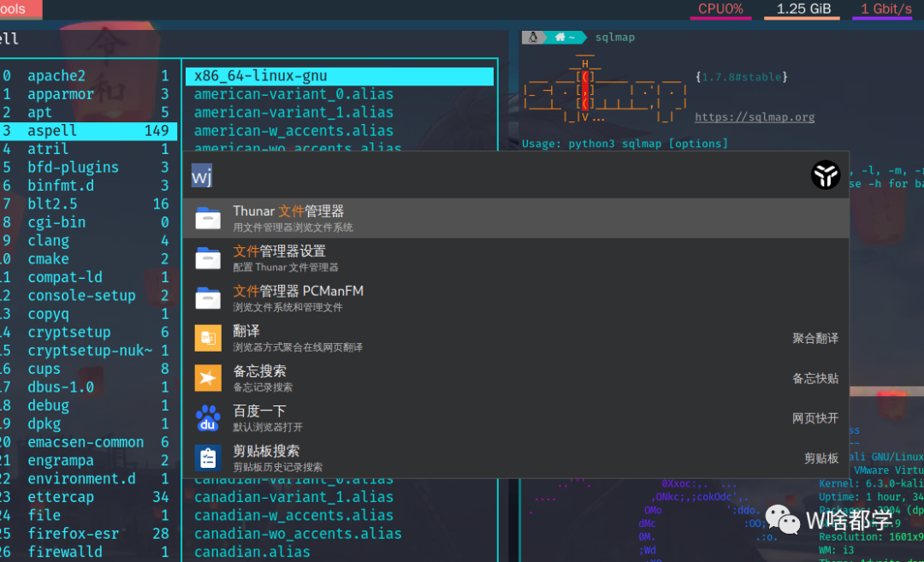Image resolution: width=924 pixels, height=562 pixels.
Task: Click the 聚合翻译 label beside translation entry
Action: [x=814, y=337]
